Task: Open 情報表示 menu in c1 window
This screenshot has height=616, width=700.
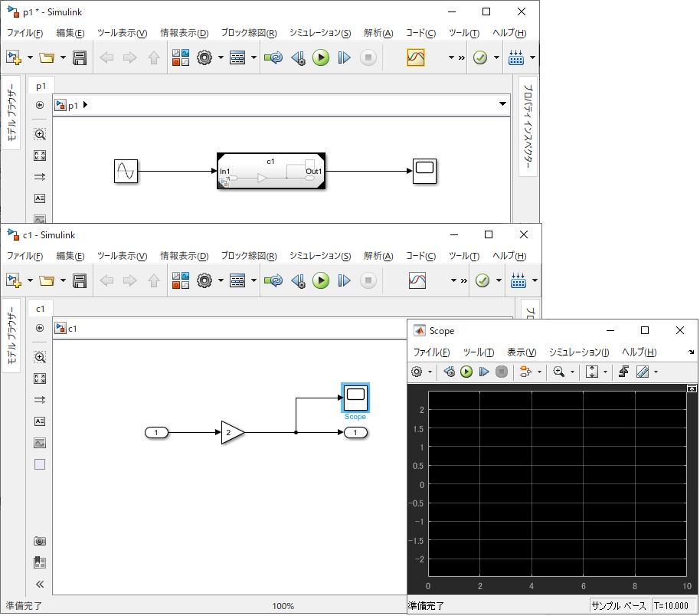Action: point(185,256)
